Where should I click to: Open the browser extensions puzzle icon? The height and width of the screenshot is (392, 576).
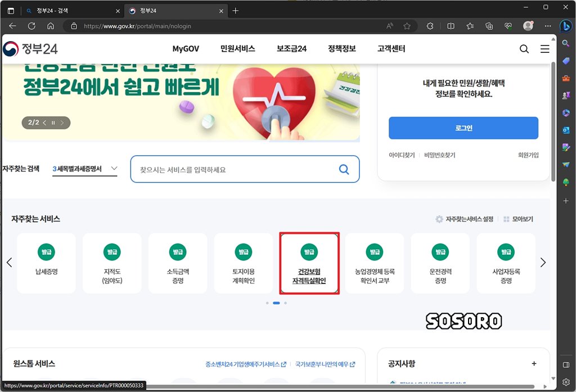(430, 26)
